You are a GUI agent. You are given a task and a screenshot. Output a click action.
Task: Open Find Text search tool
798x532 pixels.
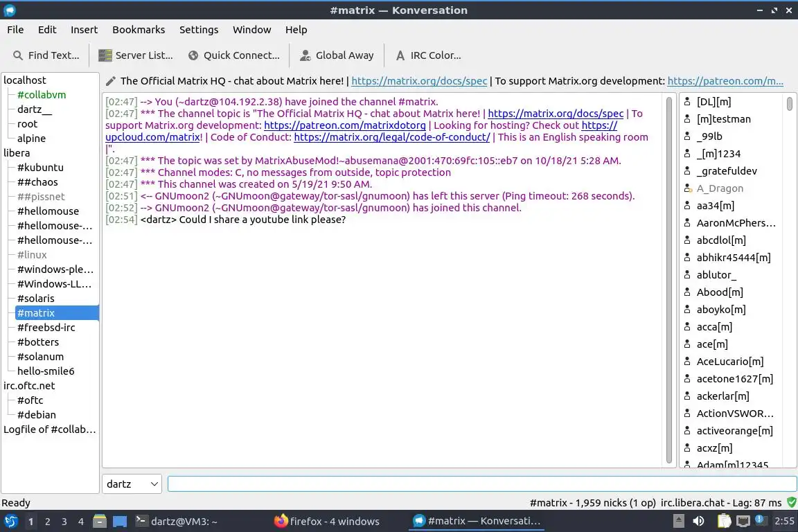click(46, 55)
